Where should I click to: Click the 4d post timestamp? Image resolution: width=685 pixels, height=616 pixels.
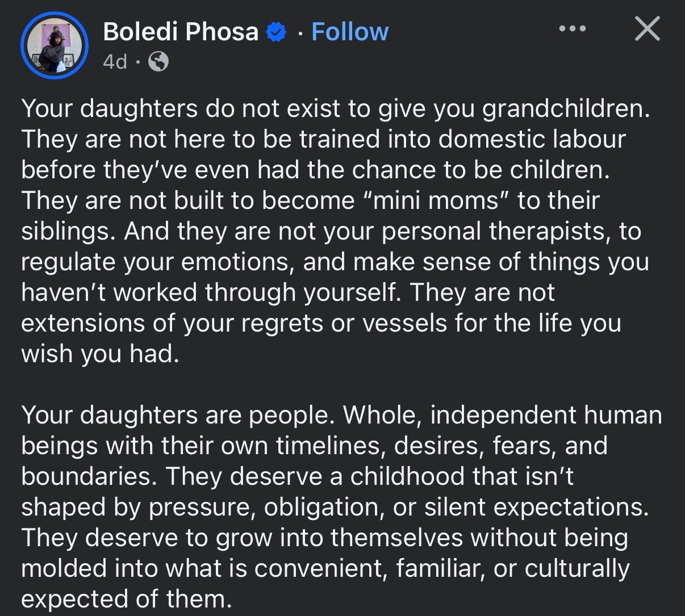[115, 61]
